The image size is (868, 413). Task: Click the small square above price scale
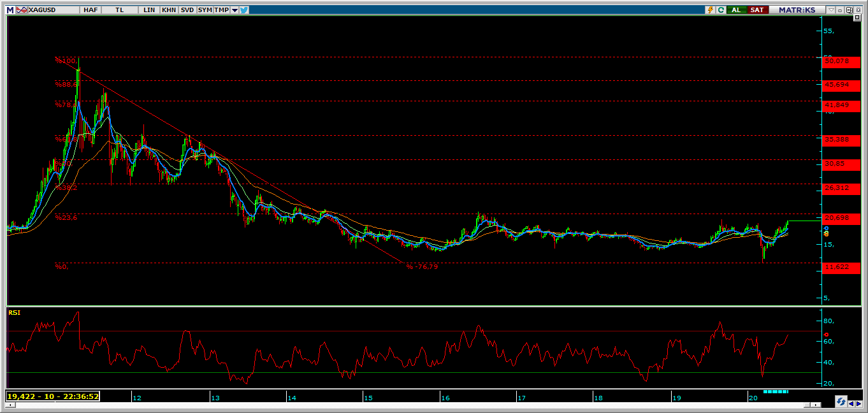point(857,18)
